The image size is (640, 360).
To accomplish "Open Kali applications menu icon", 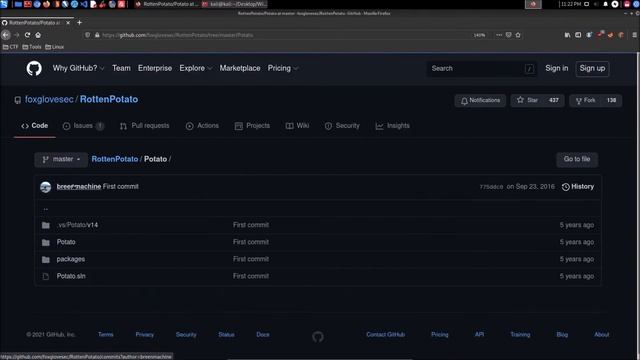I will (x=4, y=4).
